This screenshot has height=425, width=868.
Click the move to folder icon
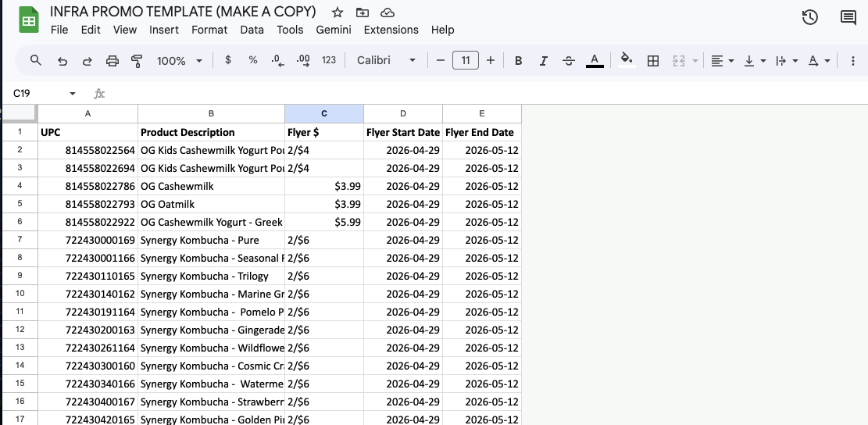click(362, 12)
